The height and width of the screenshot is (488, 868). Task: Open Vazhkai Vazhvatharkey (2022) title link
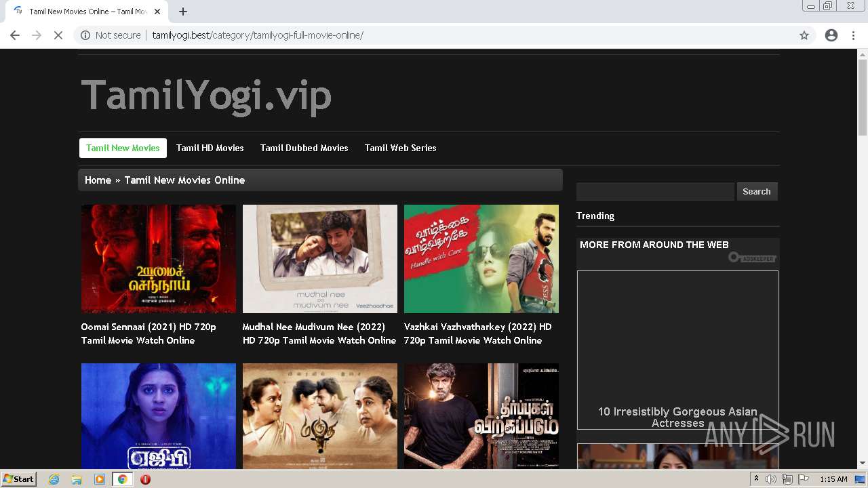point(478,333)
